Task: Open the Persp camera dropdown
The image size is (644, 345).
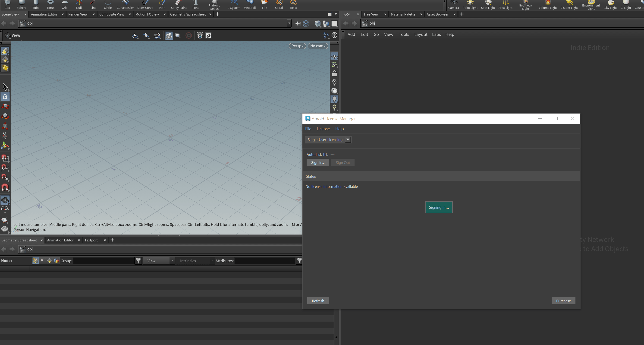Action: pyautogui.click(x=297, y=46)
